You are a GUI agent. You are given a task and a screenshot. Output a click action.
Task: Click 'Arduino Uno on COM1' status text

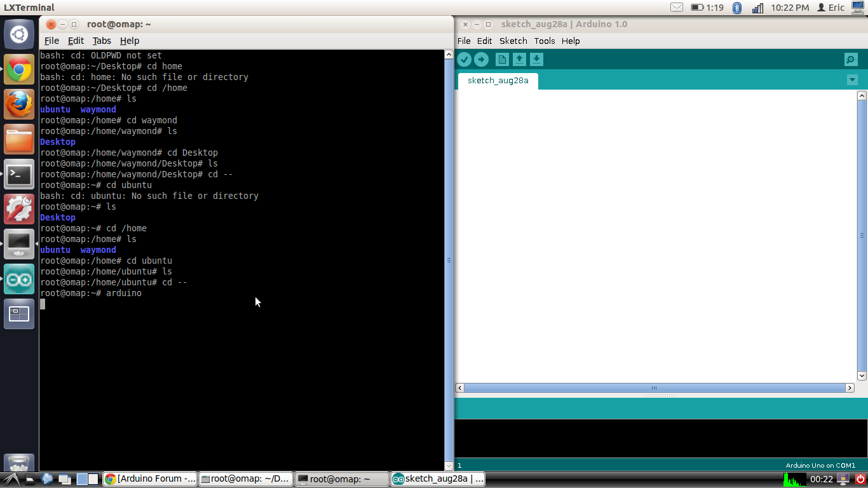(820, 466)
